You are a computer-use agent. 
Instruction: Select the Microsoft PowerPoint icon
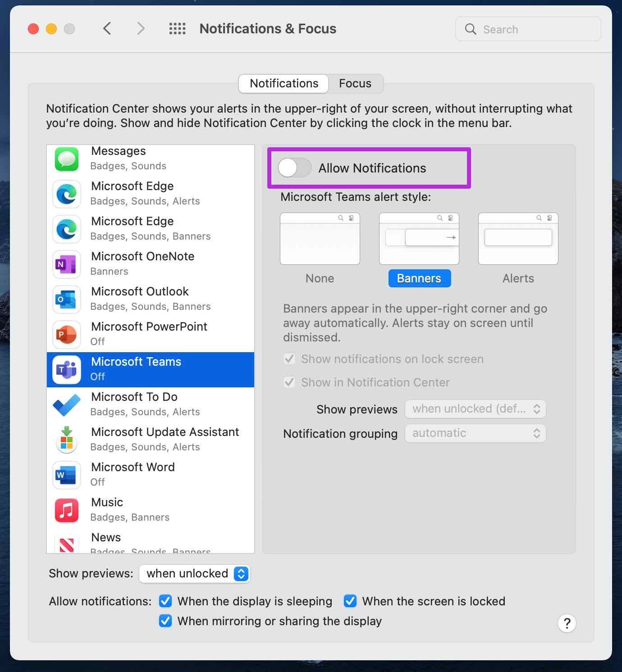coord(67,334)
